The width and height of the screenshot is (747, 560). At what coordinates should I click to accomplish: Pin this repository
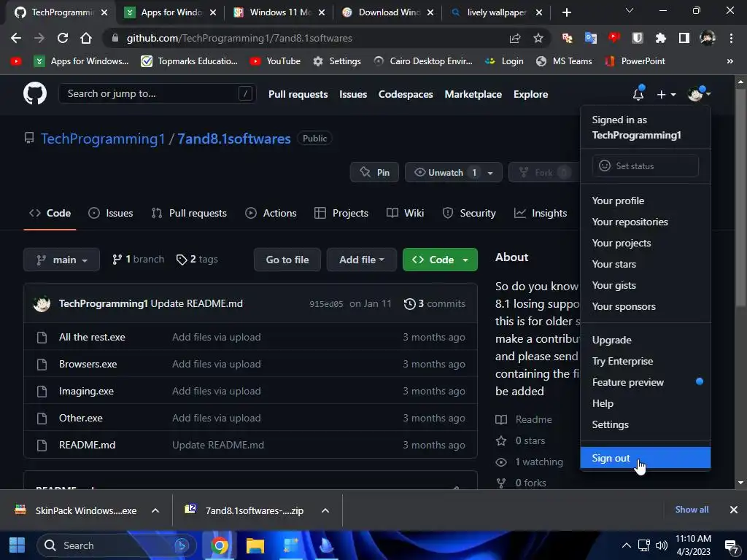tap(374, 172)
